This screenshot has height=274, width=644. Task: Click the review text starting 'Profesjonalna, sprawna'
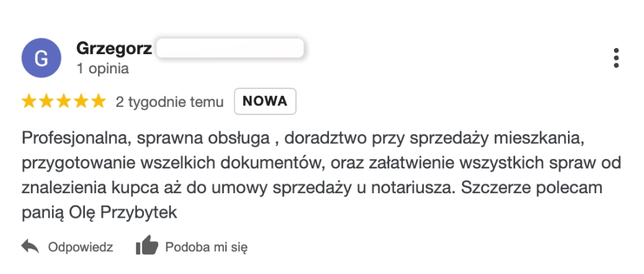[x=321, y=176]
